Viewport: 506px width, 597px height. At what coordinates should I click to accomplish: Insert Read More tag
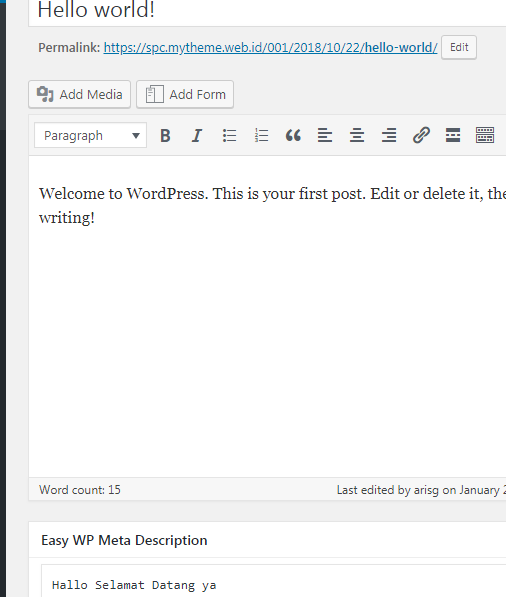pos(453,135)
